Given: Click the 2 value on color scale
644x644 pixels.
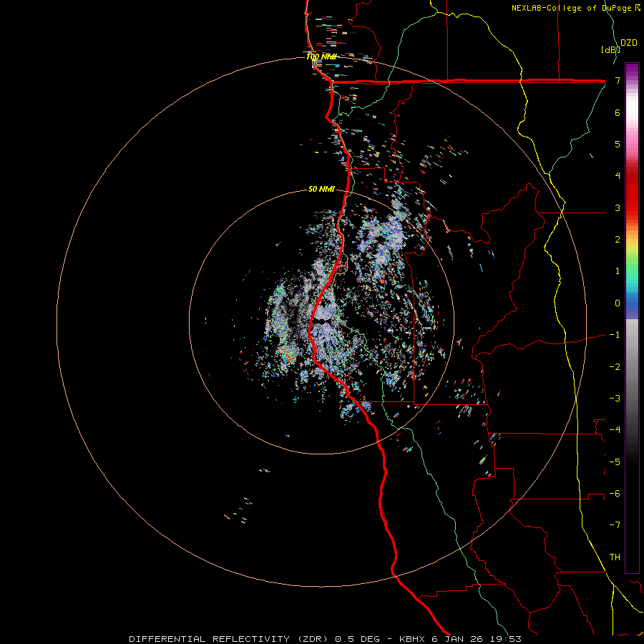Looking at the screenshot, I should tap(618, 240).
